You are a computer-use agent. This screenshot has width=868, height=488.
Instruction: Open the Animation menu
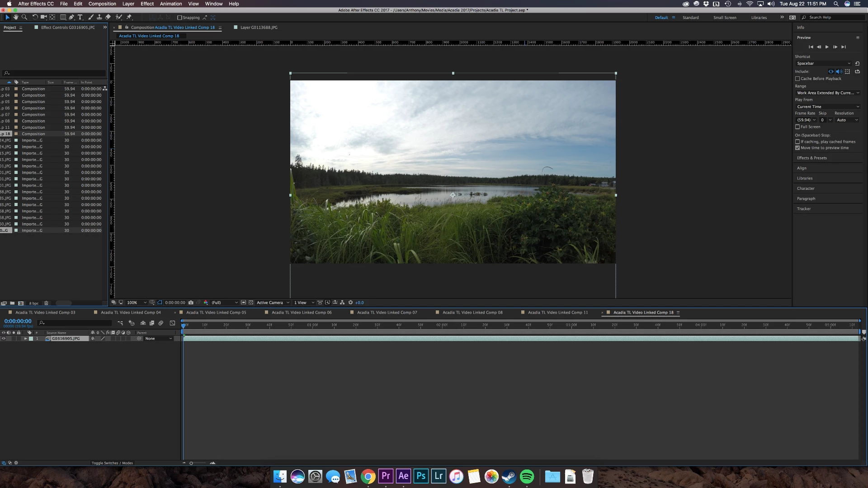pos(171,4)
